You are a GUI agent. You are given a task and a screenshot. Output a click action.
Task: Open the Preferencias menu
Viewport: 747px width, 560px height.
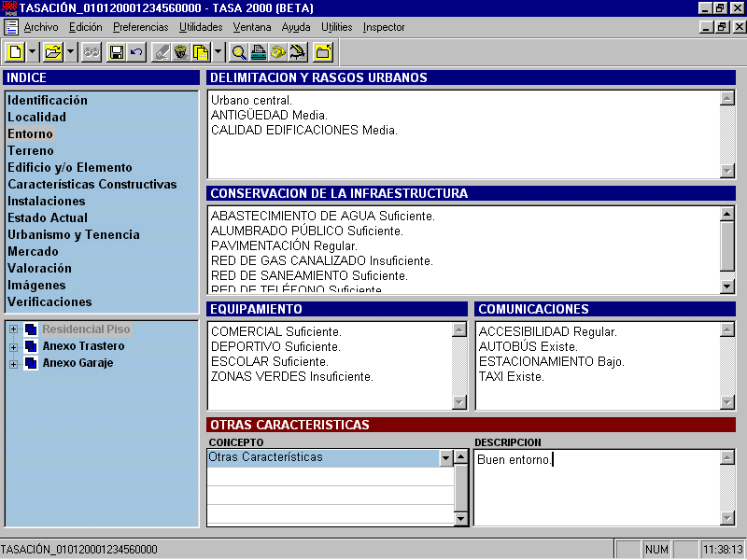141,27
